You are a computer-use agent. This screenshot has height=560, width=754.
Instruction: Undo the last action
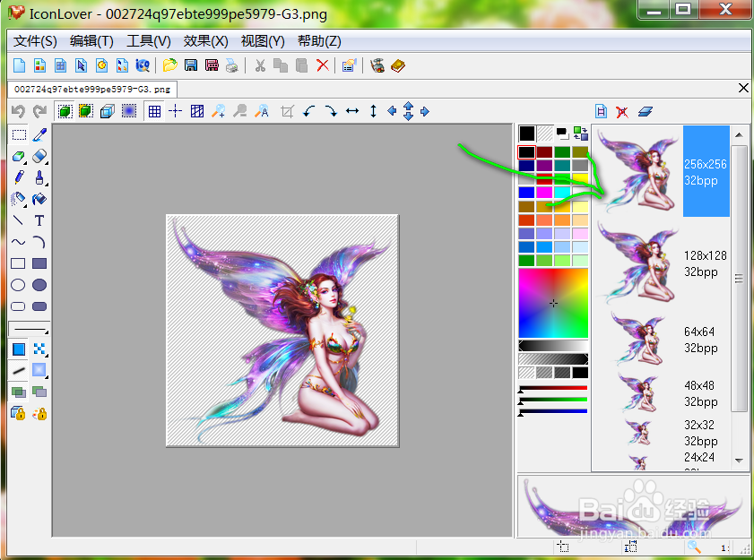click(x=18, y=111)
